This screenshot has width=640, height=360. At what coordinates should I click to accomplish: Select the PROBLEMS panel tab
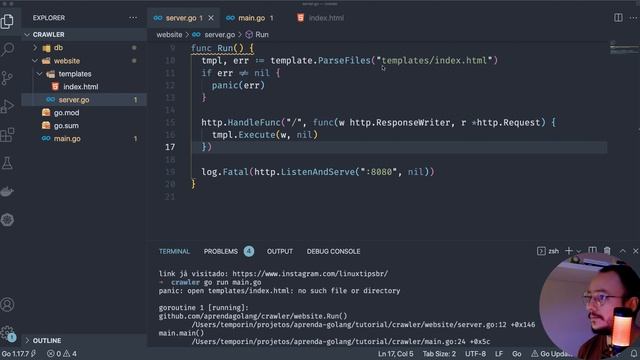click(x=221, y=251)
